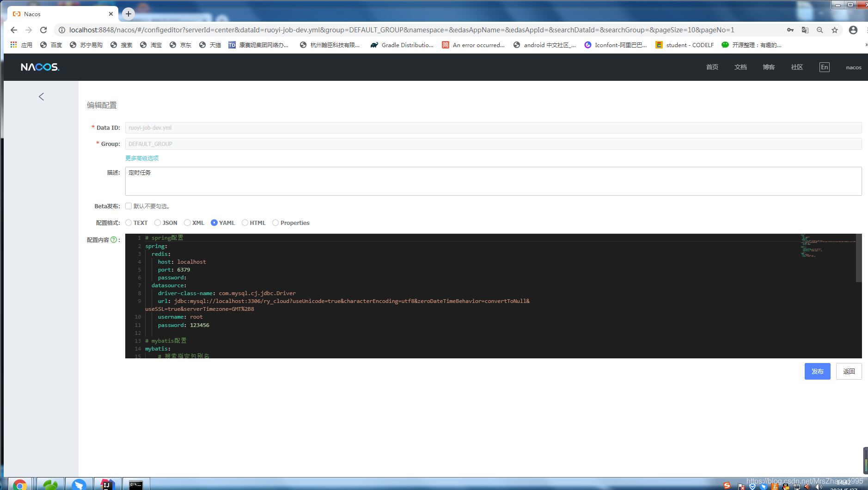Bookmark this page with star icon
Image resolution: width=868 pixels, height=490 pixels.
[x=835, y=30]
